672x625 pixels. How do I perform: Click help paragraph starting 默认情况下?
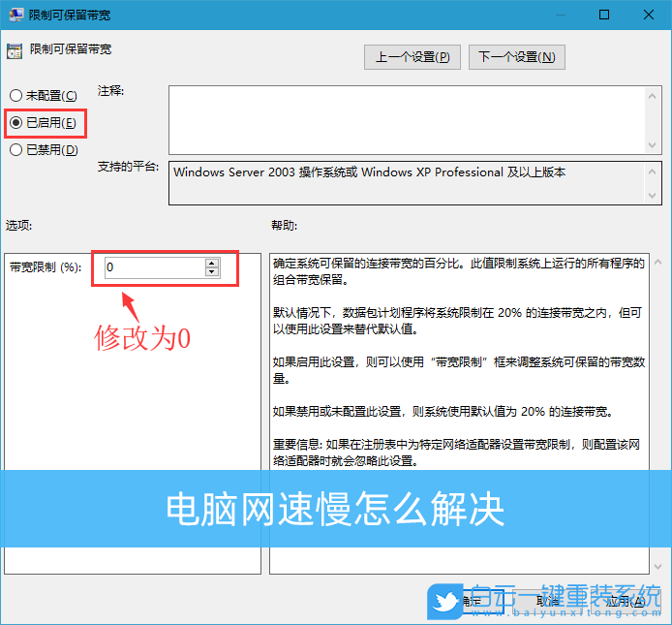coord(457,321)
